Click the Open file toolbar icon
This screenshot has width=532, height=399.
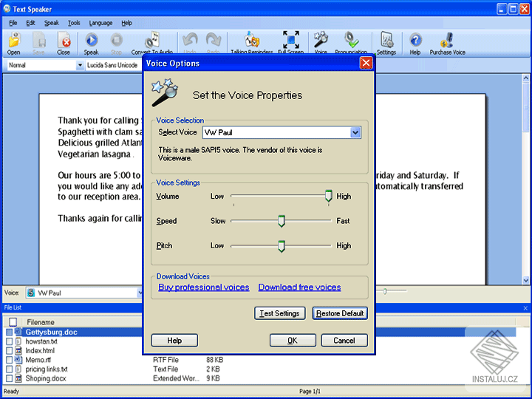[14, 43]
